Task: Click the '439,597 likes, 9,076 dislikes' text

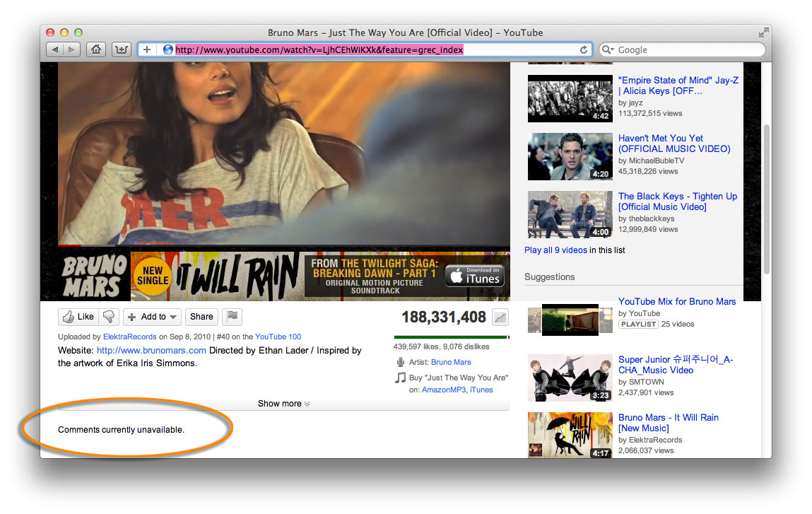Action: pos(441,346)
